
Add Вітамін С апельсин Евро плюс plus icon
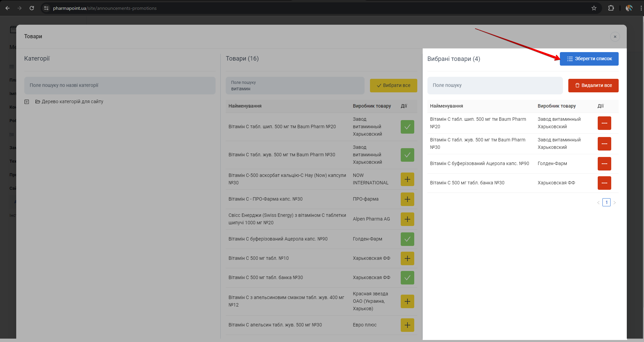coord(407,325)
